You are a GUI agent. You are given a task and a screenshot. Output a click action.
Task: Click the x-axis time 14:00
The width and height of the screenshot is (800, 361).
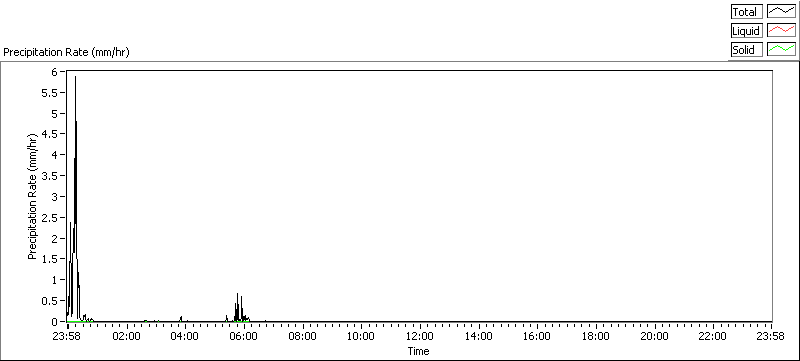coord(479,336)
